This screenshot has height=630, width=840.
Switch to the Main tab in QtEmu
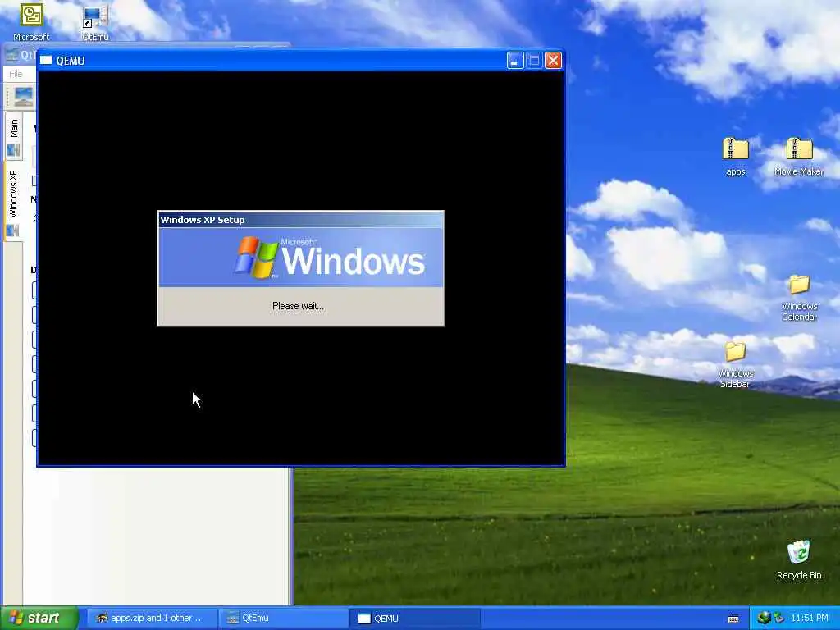pos(13,137)
